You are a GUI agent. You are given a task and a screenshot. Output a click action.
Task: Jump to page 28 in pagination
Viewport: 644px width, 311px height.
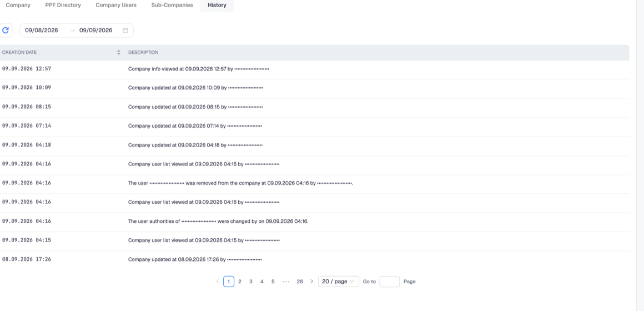pos(300,282)
